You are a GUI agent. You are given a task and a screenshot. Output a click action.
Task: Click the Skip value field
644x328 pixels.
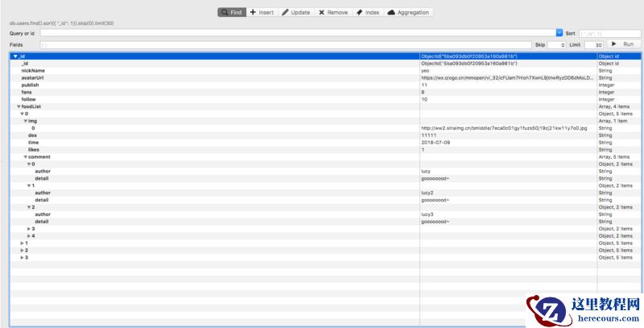pyautogui.click(x=556, y=45)
